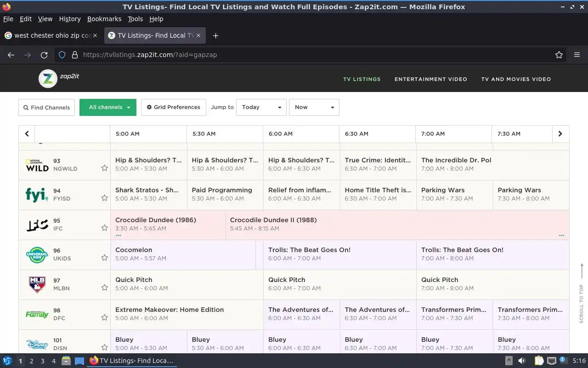The width and height of the screenshot is (588, 368).
Task: Open the All channels dropdown
Action: [x=108, y=107]
